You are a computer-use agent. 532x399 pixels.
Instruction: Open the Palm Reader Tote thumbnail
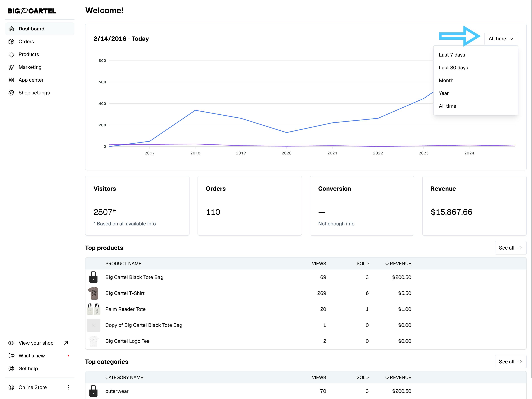click(x=93, y=309)
